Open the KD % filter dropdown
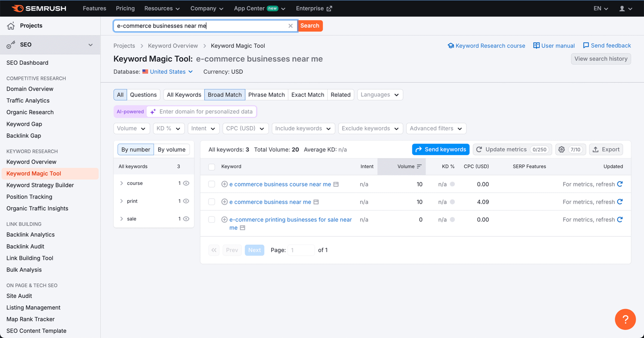This screenshot has width=644, height=338. (x=169, y=129)
